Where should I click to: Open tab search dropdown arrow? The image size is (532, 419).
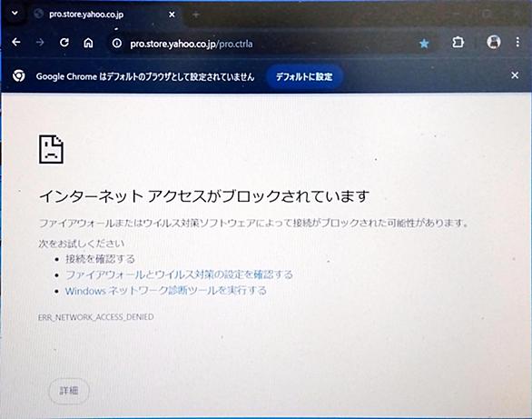click(x=15, y=14)
